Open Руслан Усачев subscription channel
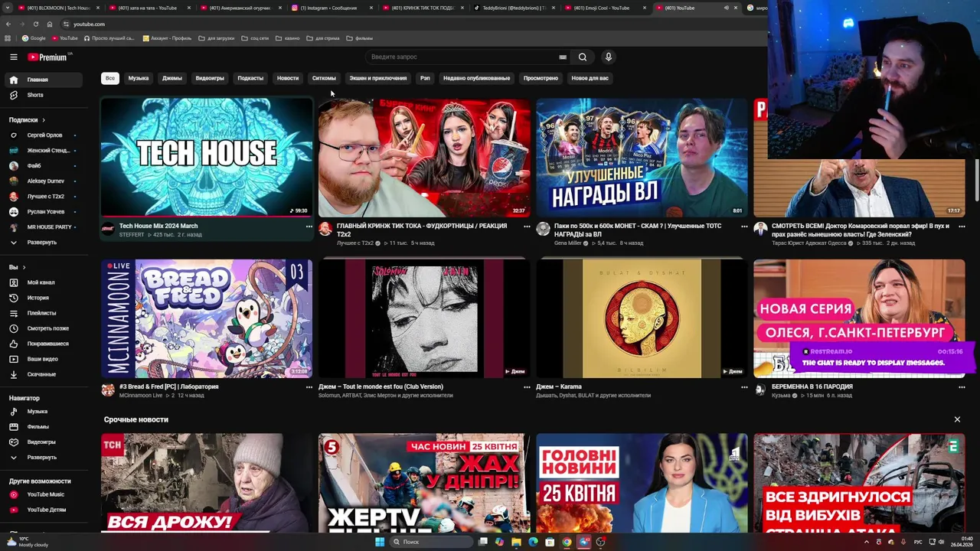 tap(44, 211)
